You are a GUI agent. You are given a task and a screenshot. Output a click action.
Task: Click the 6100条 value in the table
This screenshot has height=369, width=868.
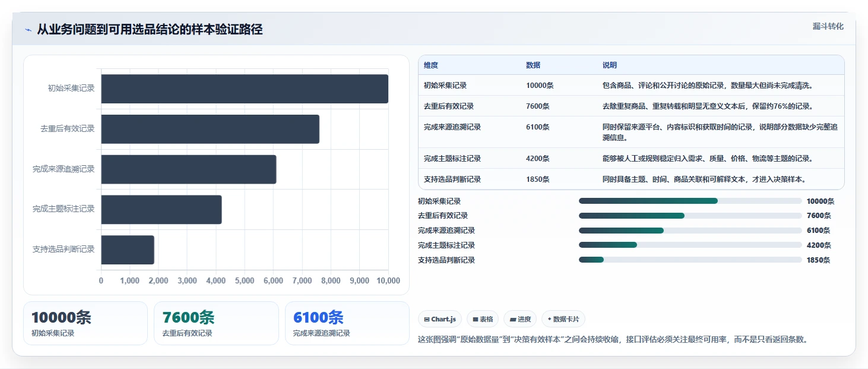pyautogui.click(x=538, y=127)
